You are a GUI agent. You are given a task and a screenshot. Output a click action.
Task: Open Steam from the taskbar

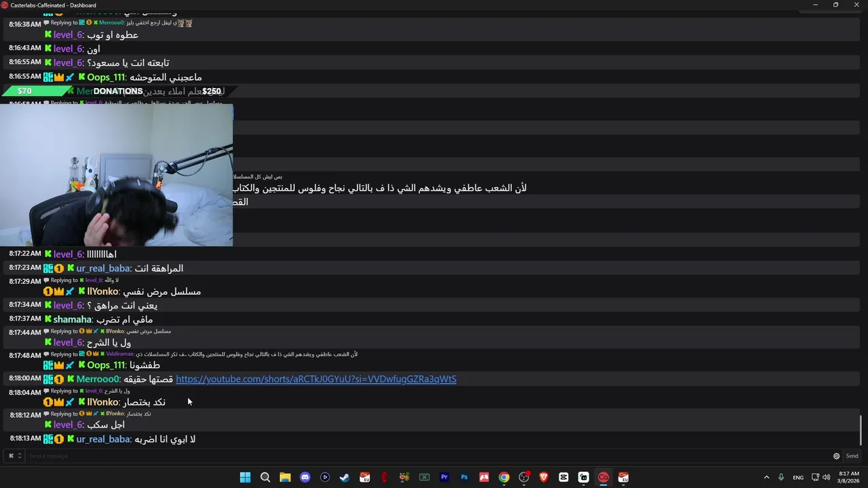344,477
